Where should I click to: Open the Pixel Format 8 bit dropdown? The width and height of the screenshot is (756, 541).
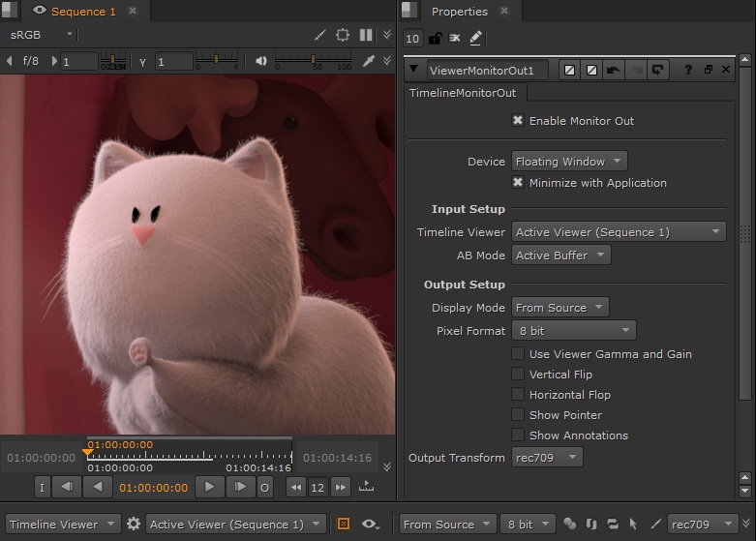pos(573,331)
